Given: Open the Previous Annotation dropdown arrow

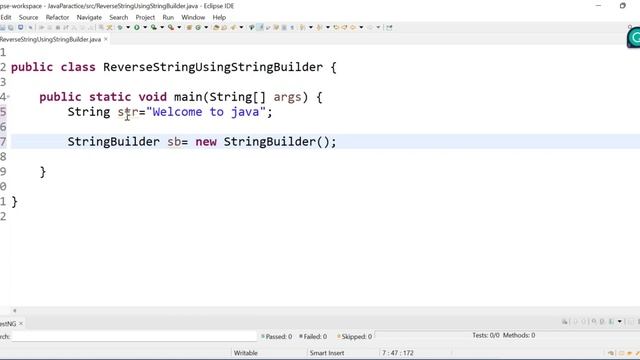Looking at the screenshot, I should click(328, 27).
